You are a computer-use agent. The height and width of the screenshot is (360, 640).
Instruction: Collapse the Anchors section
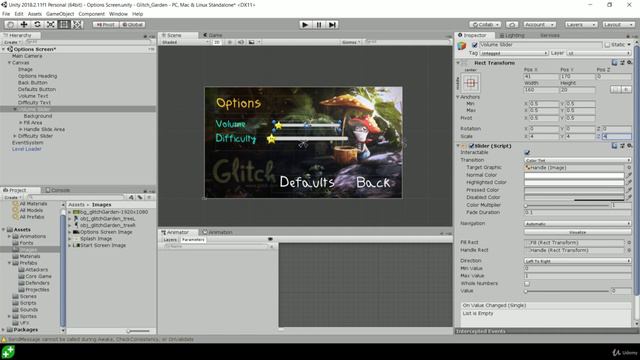point(458,97)
